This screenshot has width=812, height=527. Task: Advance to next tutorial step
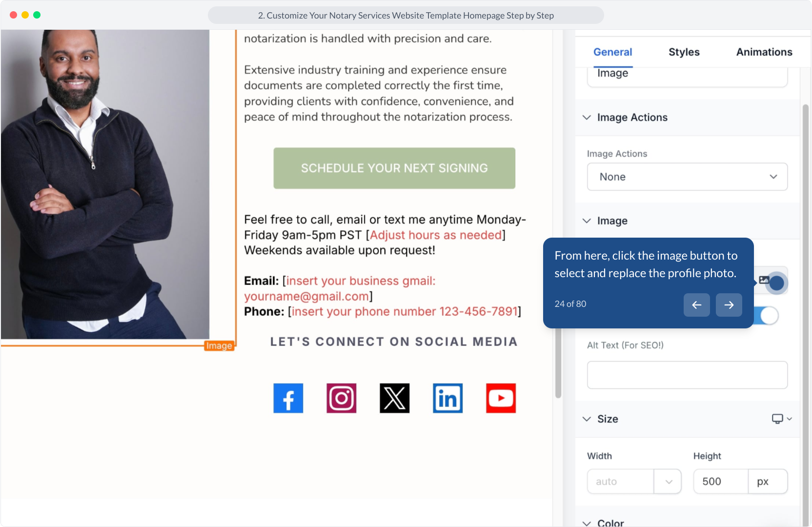click(x=729, y=305)
